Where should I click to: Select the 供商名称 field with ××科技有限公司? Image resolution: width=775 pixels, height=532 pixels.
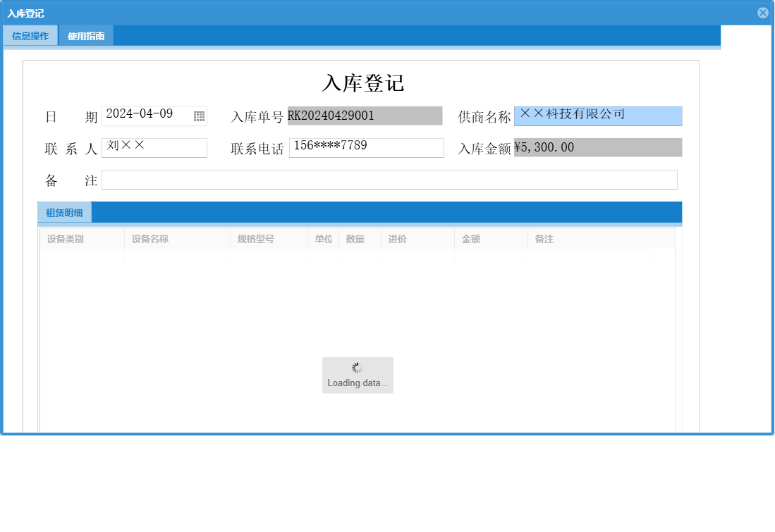(598, 116)
